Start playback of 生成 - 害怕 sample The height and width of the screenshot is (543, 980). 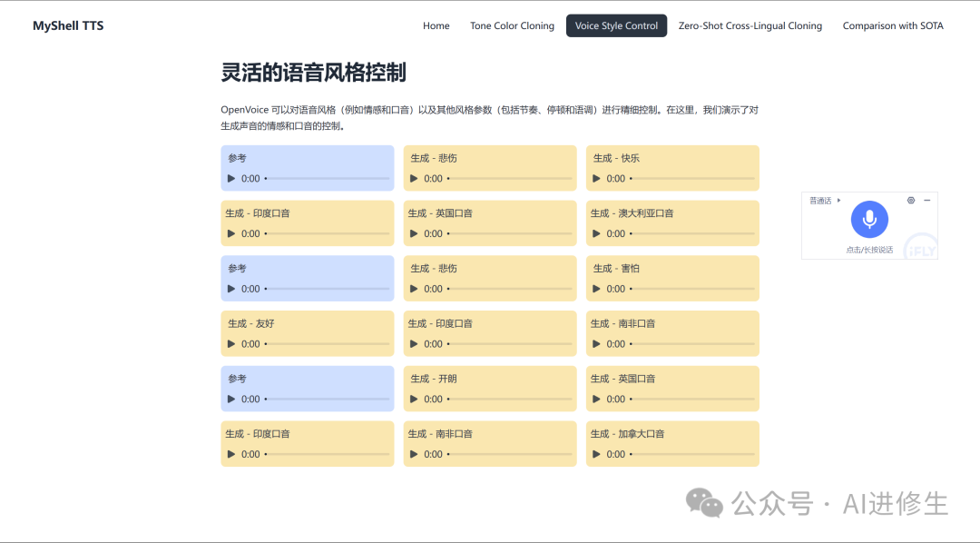[597, 289]
